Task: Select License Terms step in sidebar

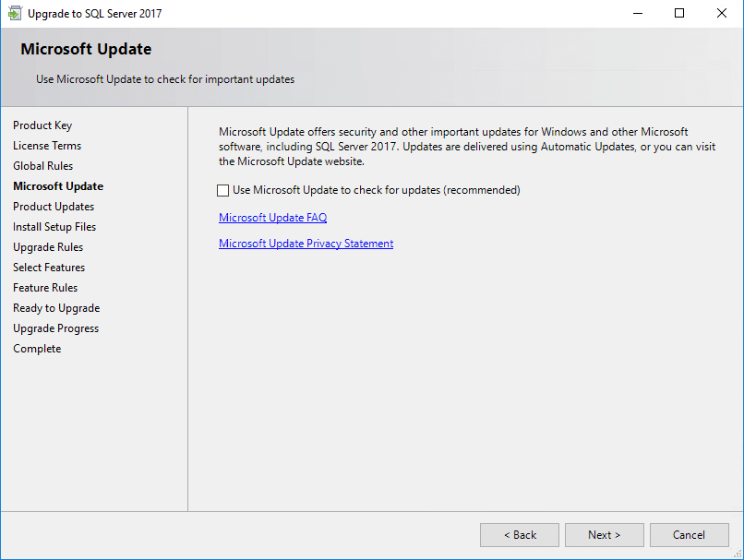Action: [x=47, y=146]
